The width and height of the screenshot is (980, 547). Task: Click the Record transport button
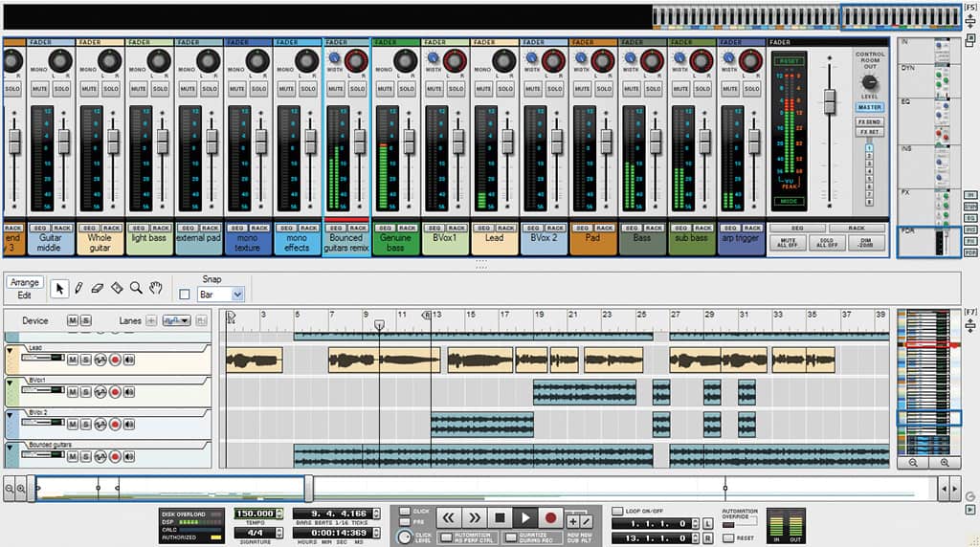[x=550, y=517]
